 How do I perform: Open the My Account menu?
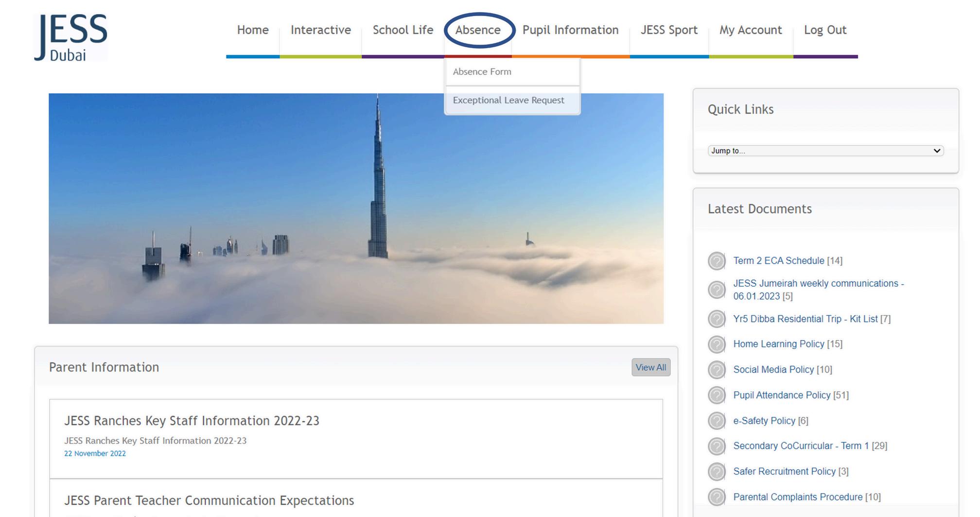point(751,30)
